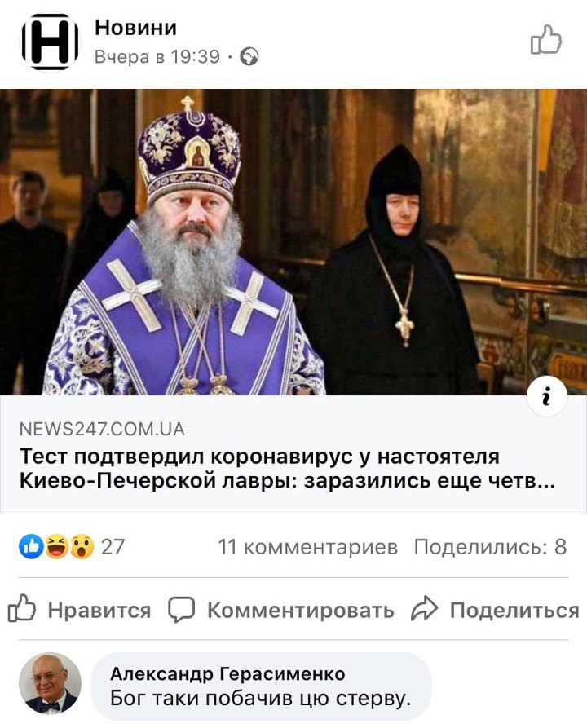This screenshot has height=728, width=587.
Task: Open the 11 комментариев list
Action: point(308,547)
